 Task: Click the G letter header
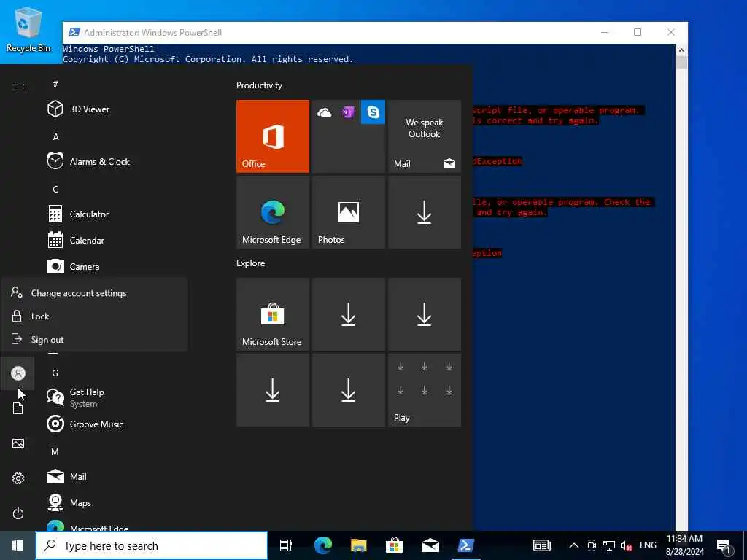point(55,373)
